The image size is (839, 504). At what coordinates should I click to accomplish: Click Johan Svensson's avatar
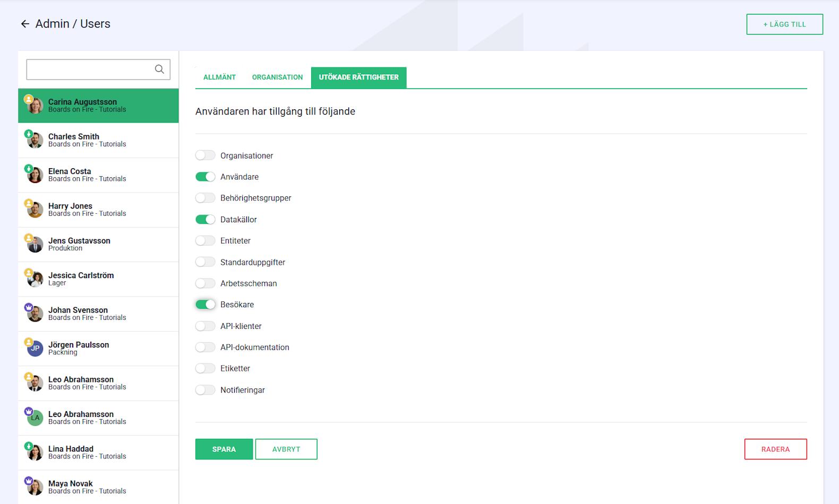35,314
